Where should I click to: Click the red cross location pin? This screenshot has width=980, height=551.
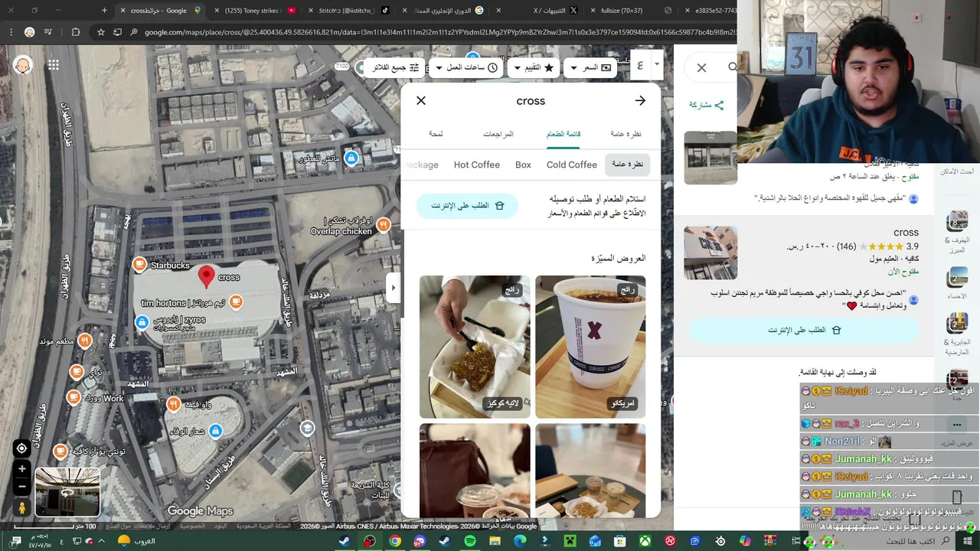click(x=206, y=277)
